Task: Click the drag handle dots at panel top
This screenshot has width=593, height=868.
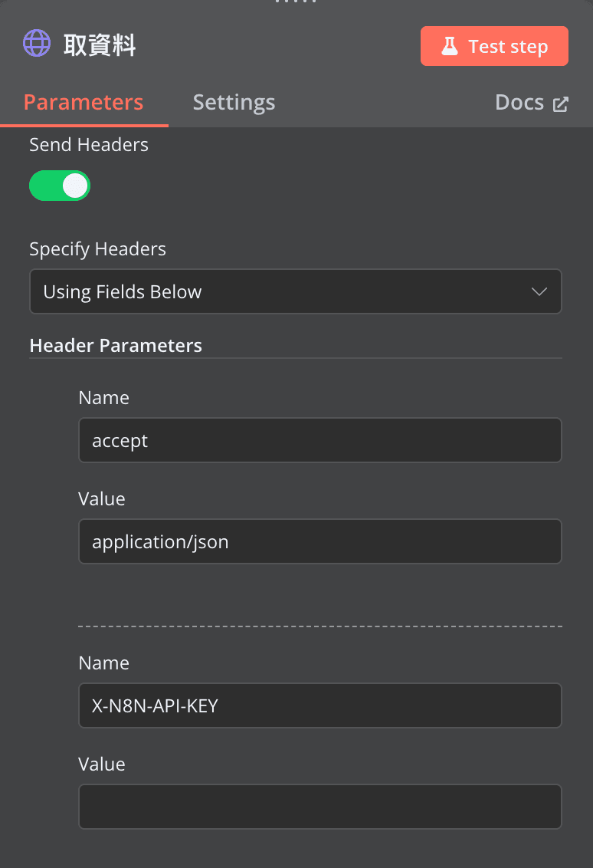Action: (x=296, y=2)
